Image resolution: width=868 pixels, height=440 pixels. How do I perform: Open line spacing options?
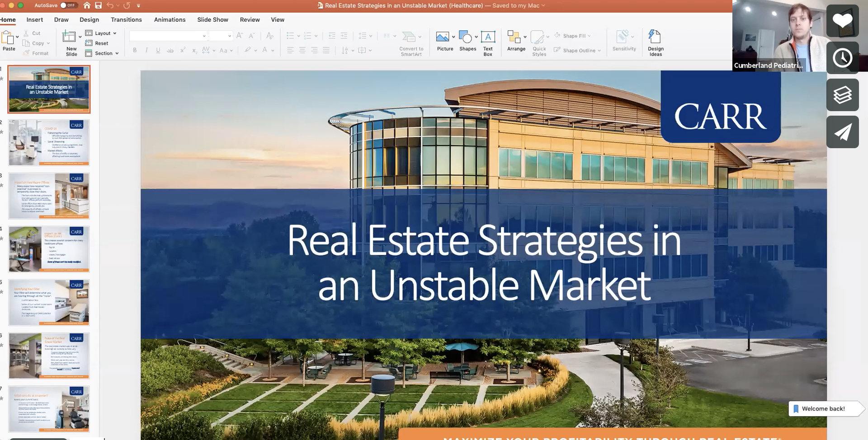click(x=365, y=36)
